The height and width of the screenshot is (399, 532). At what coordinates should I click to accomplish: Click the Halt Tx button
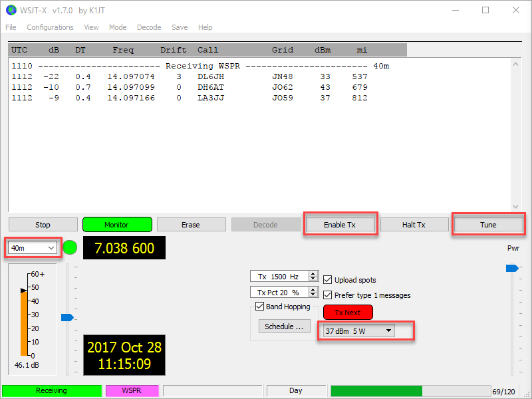click(x=414, y=225)
